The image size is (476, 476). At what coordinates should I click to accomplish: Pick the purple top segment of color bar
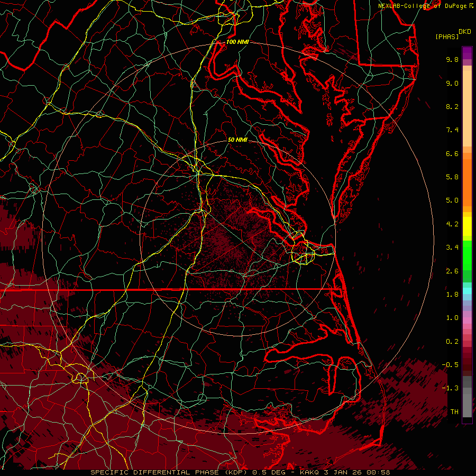point(467,53)
